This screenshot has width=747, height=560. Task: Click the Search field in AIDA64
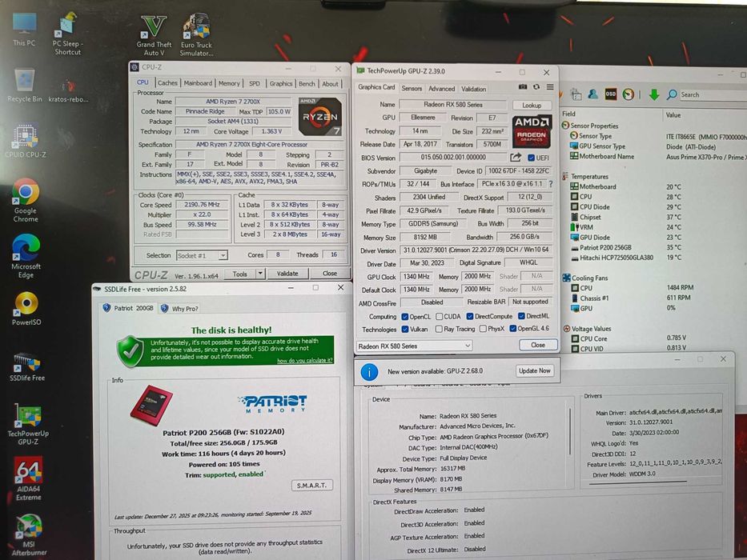pos(713,94)
